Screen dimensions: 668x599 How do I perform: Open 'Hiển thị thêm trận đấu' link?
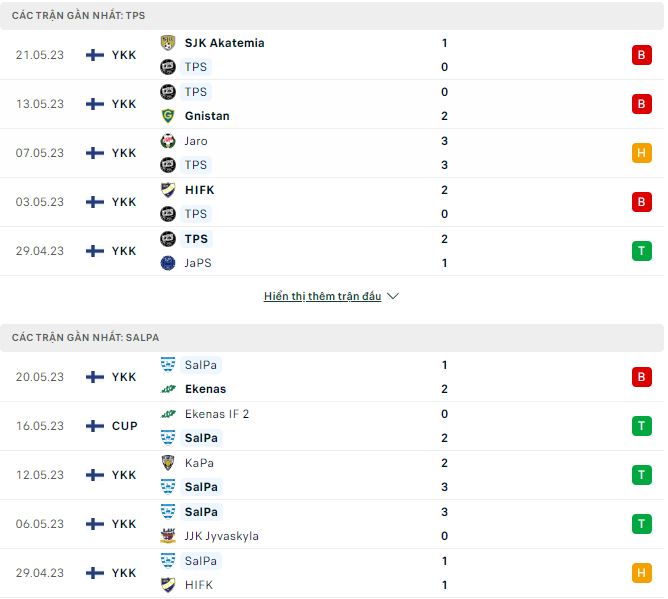pyautogui.click(x=322, y=297)
